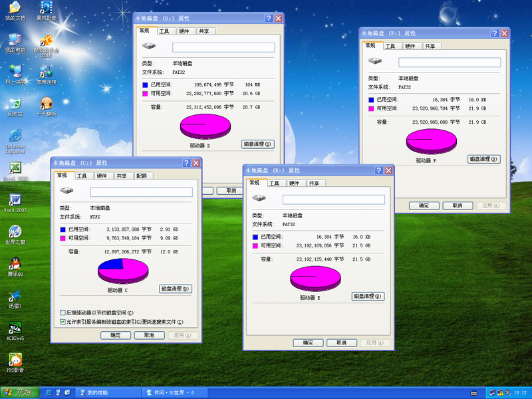The width and height of the screenshot is (532, 399).
Task: Click the help button in E: properties
Action: pyautogui.click(x=379, y=170)
